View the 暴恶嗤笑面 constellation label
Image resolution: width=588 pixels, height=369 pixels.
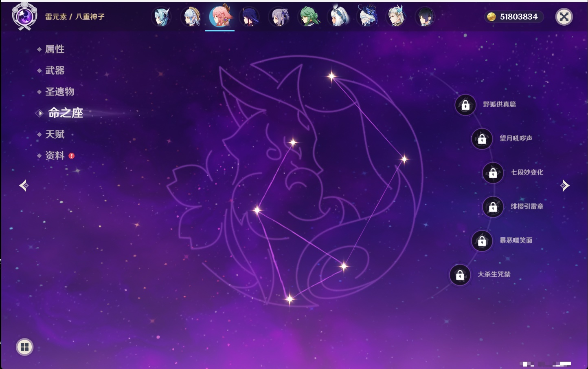pyautogui.click(x=516, y=240)
